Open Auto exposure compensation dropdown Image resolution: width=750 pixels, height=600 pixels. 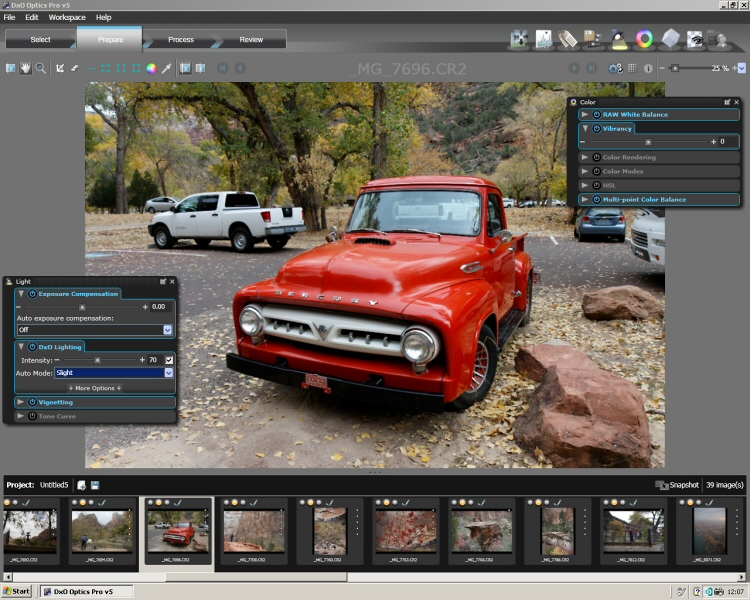click(168, 329)
